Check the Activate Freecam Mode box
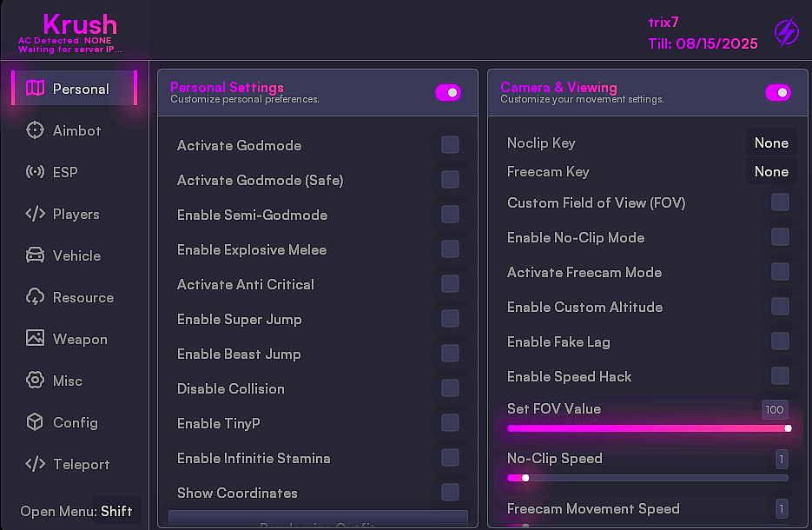The image size is (812, 530). tap(780, 271)
